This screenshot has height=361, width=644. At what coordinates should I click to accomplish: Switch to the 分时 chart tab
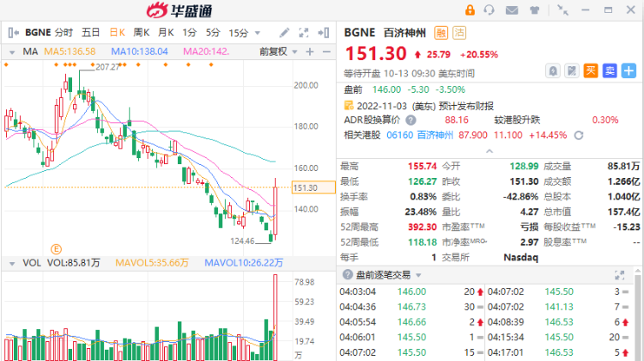64,33
